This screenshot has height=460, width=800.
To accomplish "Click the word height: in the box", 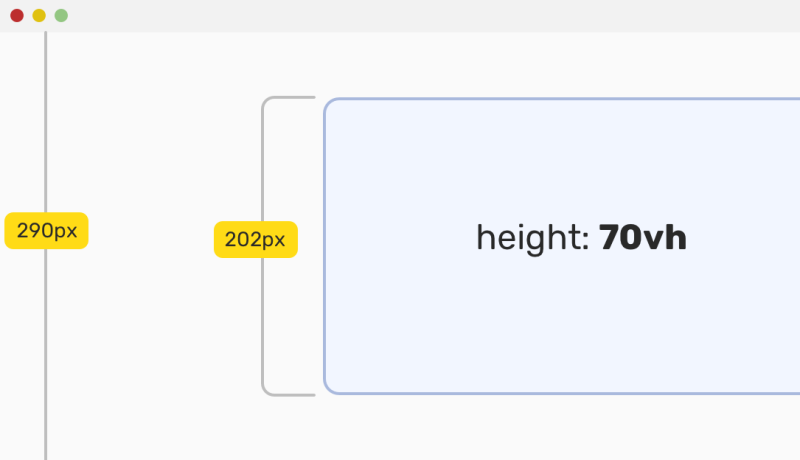I will tap(533, 238).
